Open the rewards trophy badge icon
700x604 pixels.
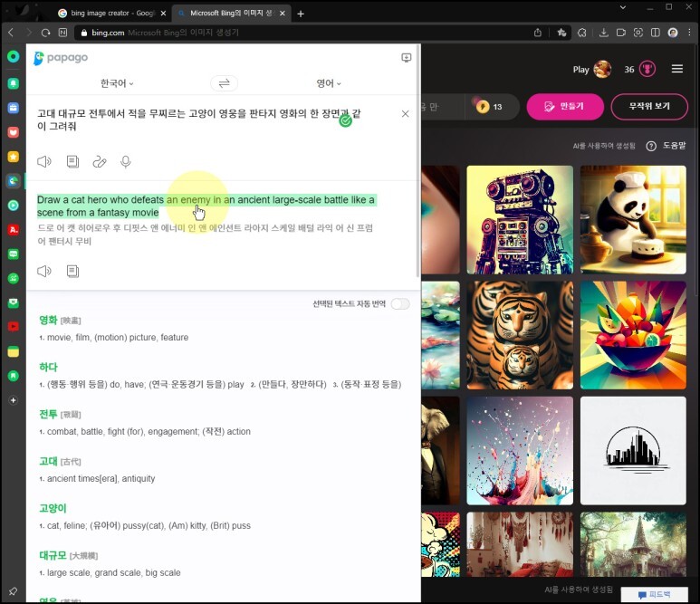pos(647,69)
